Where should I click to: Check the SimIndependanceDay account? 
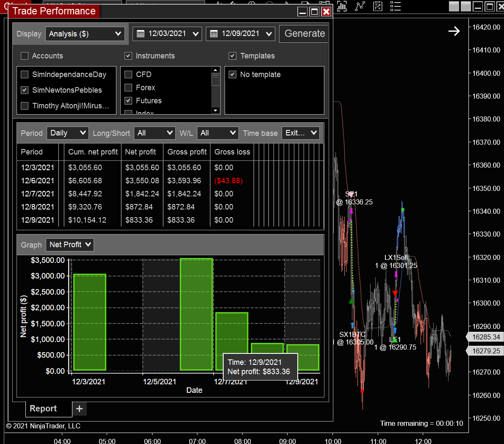[24, 74]
